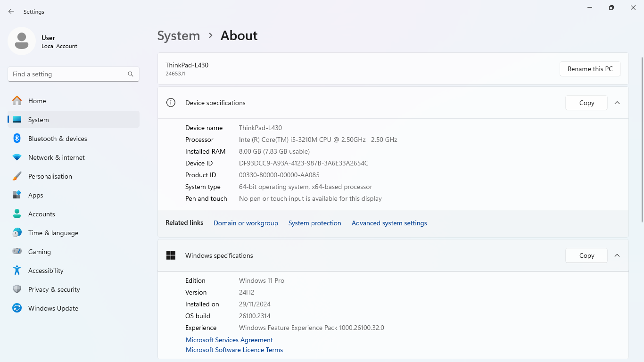Select Accounts in the sidebar
Screen dimensions: 644x362
tap(74, 214)
